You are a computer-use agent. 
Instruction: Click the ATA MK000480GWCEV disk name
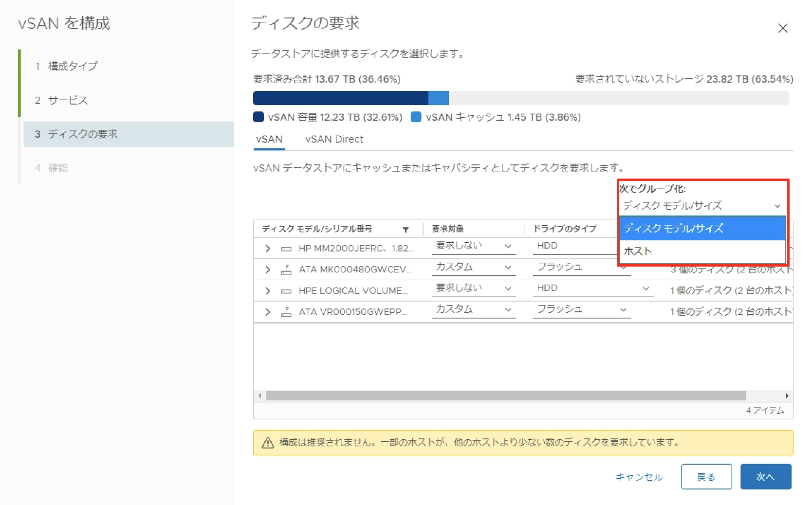(355, 270)
